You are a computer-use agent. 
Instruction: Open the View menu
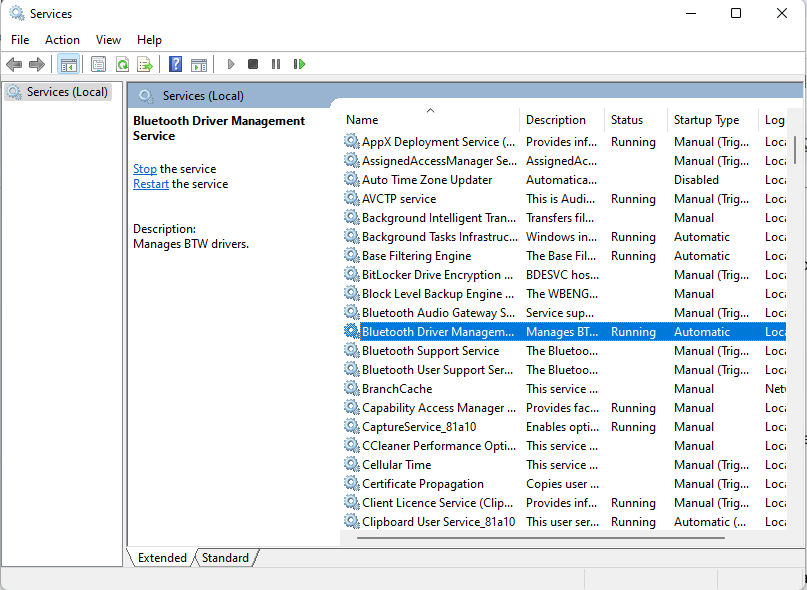[108, 40]
